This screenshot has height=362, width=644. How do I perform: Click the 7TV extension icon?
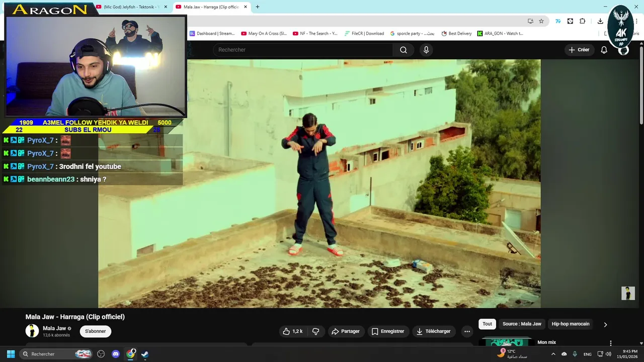pyautogui.click(x=558, y=21)
